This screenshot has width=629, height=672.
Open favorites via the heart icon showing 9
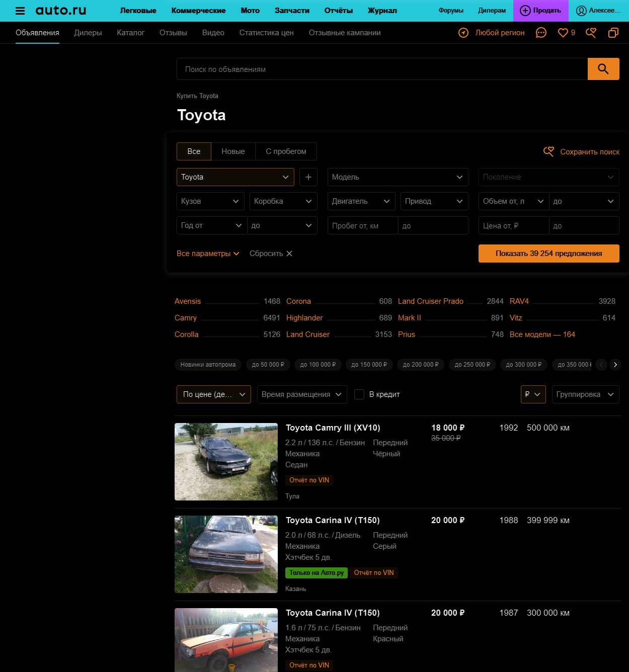564,32
